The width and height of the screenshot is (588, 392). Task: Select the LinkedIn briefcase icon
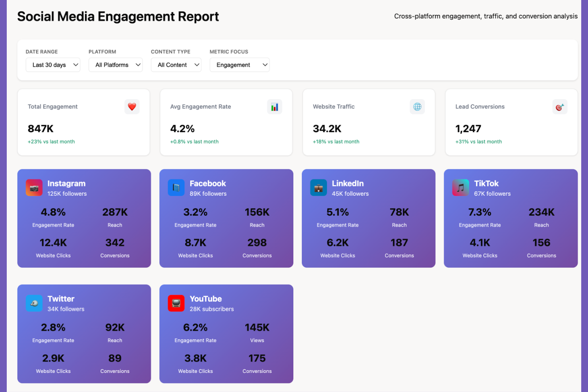point(318,187)
